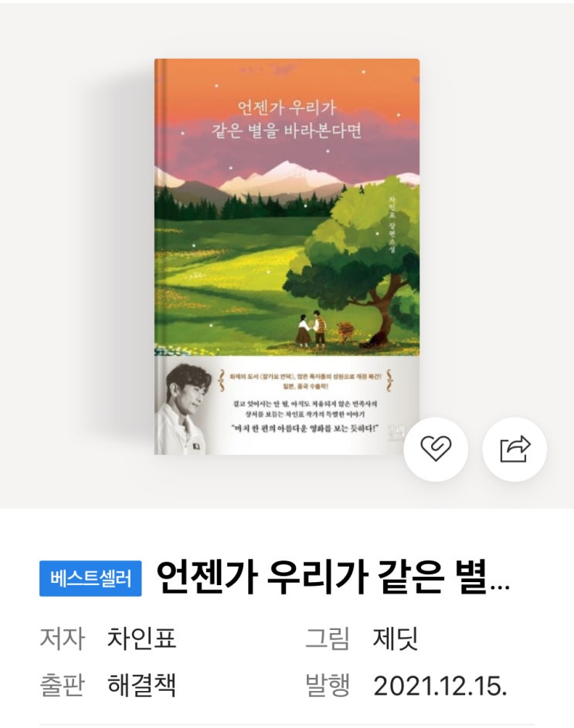Viewport: 574px width, 728px height.
Task: Open the share arrow icon
Action: click(x=515, y=449)
